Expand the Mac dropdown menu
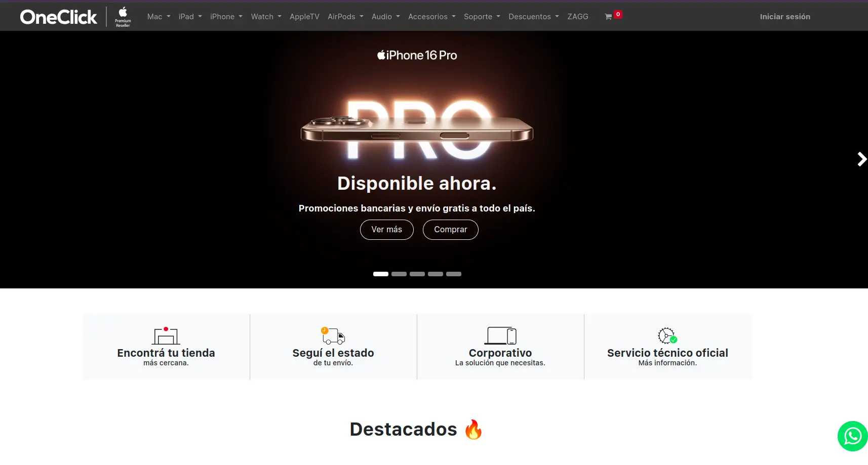This screenshot has height=465, width=868. coord(159,17)
